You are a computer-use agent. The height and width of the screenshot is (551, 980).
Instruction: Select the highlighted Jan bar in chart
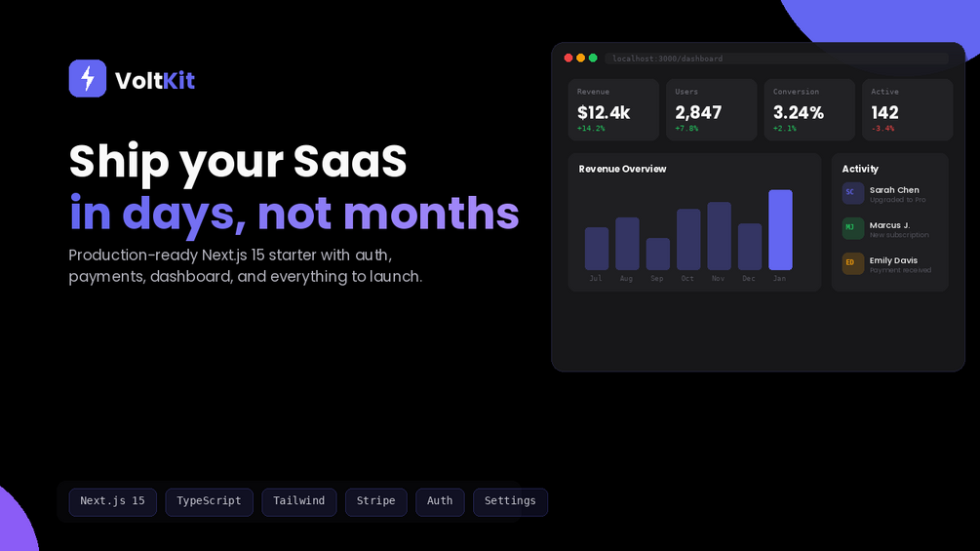pyautogui.click(x=780, y=230)
